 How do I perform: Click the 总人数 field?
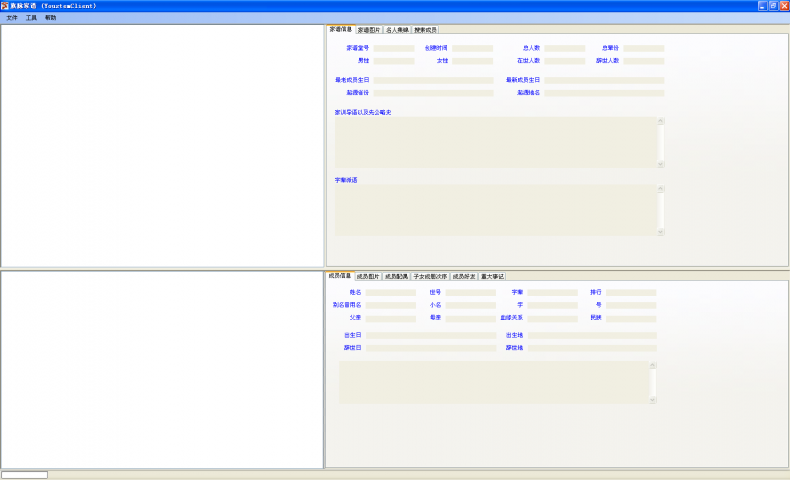click(565, 48)
